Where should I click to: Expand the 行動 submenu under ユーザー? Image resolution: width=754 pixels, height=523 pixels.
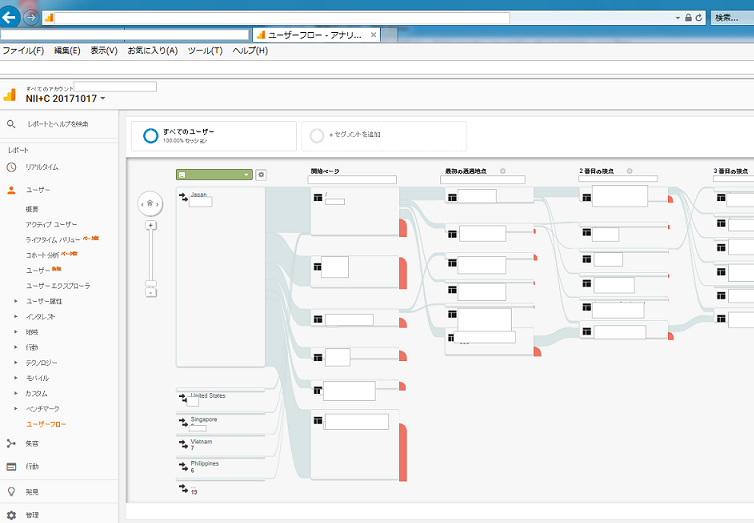[x=16, y=347]
